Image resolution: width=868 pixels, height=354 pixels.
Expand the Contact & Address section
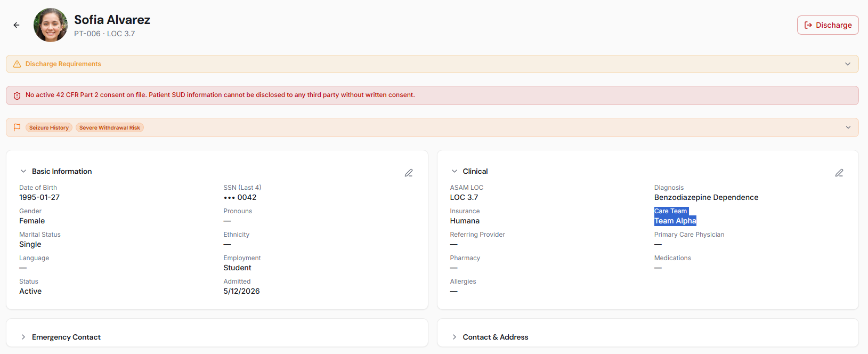[x=454, y=337]
